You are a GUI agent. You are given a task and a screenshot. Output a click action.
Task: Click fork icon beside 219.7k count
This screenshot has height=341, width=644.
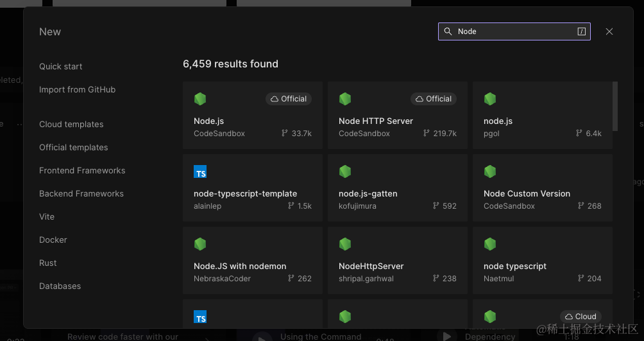tap(427, 134)
